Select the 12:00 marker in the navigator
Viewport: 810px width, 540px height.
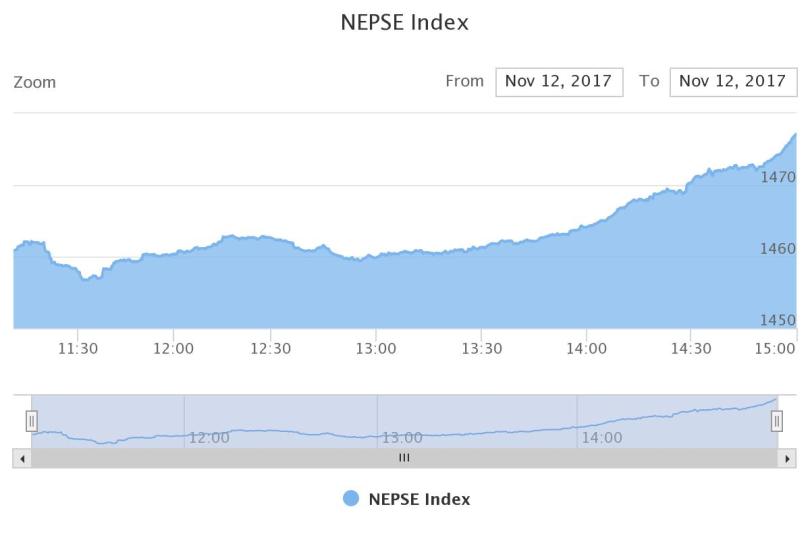point(209,437)
